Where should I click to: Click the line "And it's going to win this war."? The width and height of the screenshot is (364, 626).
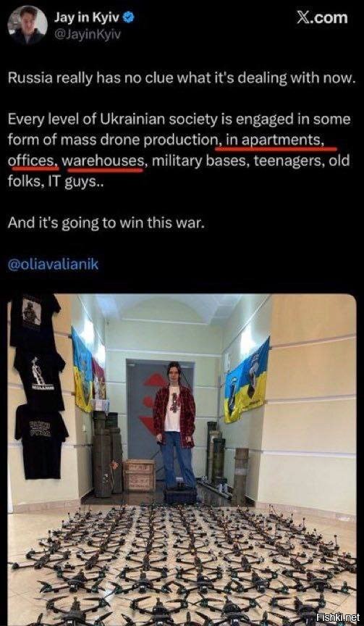(x=106, y=222)
